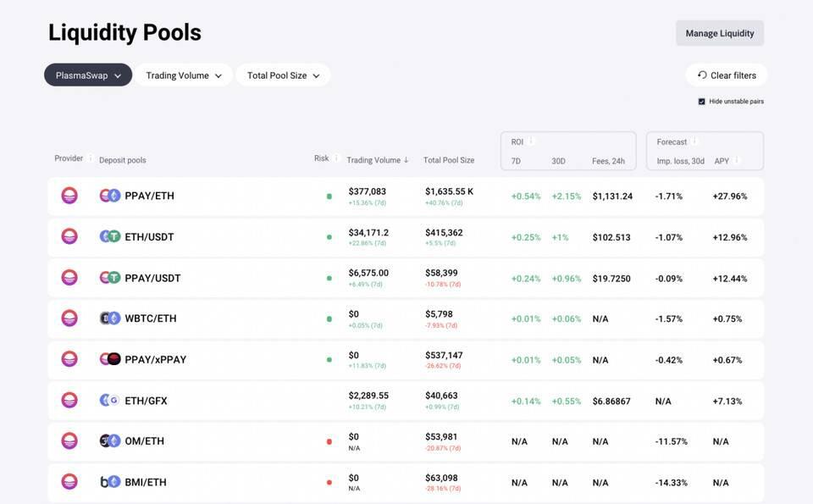The image size is (813, 504).
Task: Click the red risk dot for OM/ETH
Action: [x=329, y=441]
